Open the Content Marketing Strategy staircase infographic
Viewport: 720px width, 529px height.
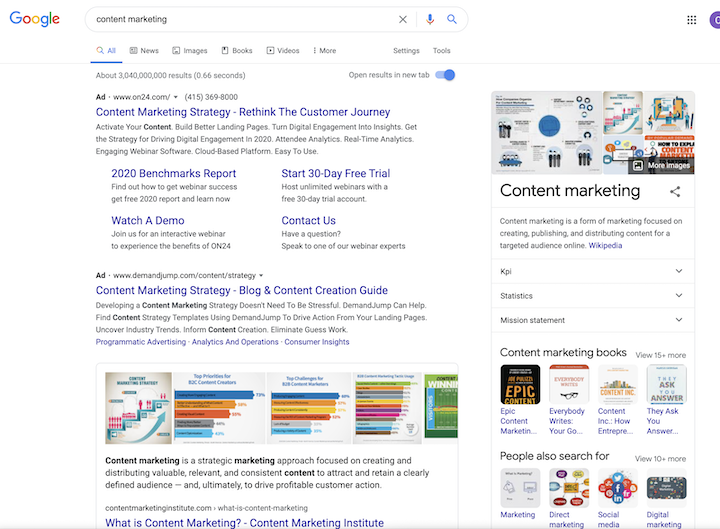(x=138, y=408)
